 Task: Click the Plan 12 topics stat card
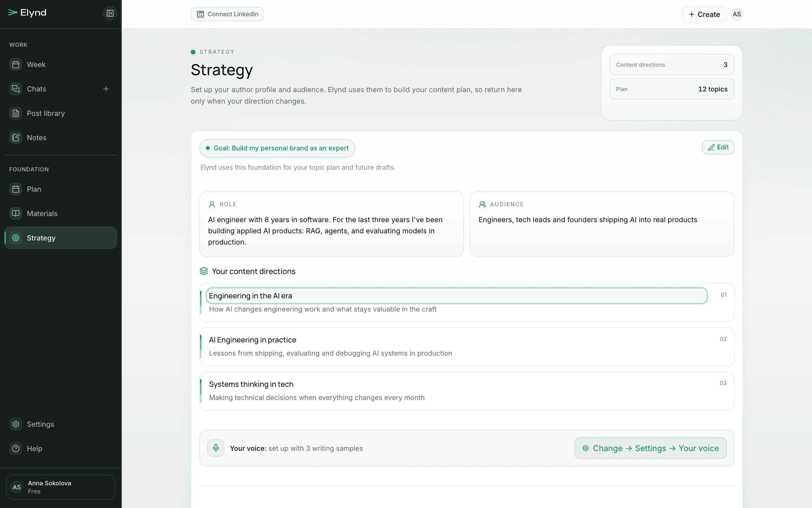click(672, 89)
